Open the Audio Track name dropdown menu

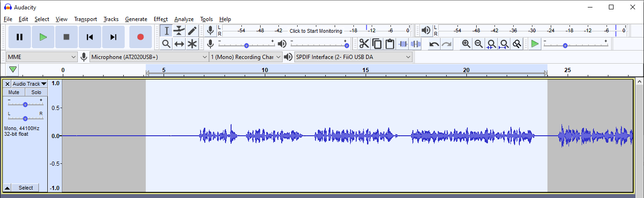(x=30, y=84)
